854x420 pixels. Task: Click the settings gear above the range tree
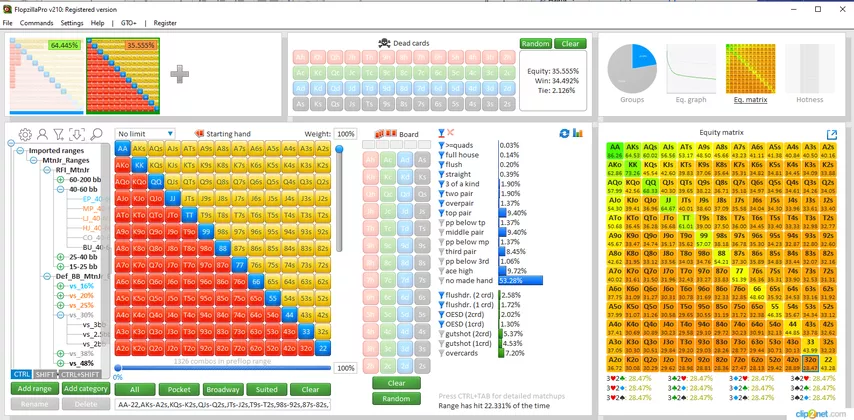[24, 134]
